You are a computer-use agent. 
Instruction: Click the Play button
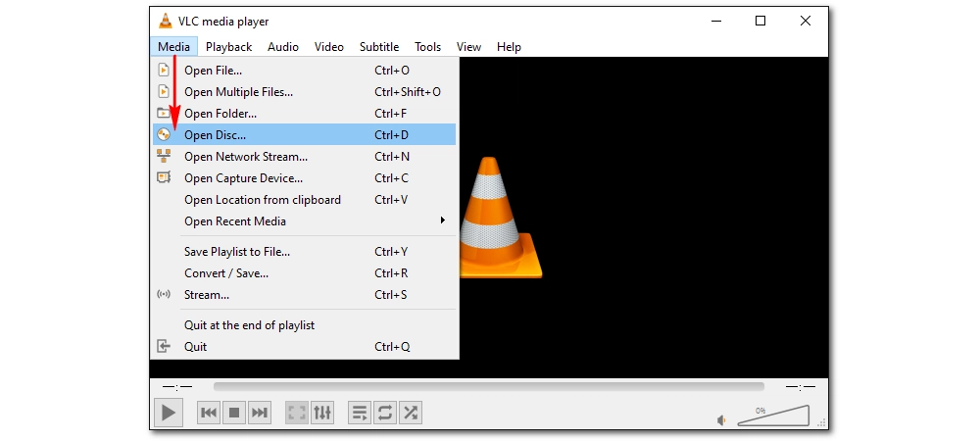(x=169, y=413)
